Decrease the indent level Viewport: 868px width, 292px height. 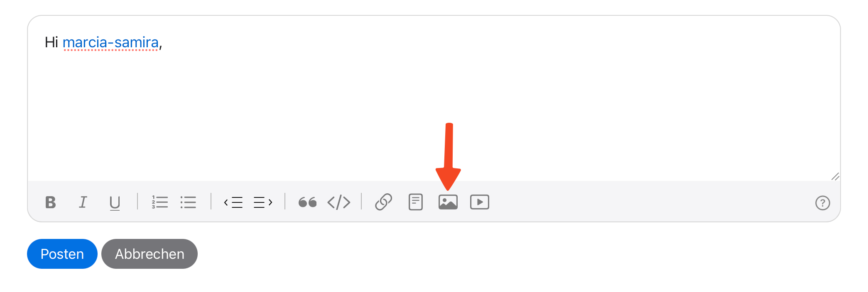click(233, 202)
